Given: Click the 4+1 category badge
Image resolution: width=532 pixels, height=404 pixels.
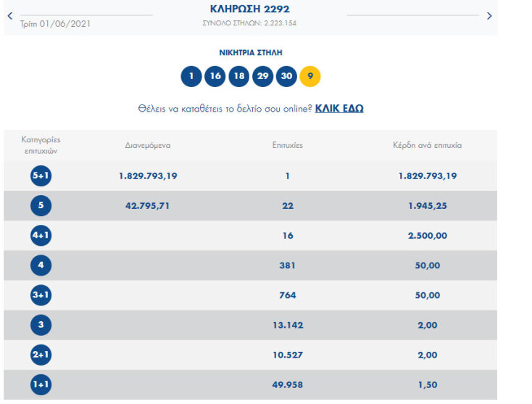Looking at the screenshot, I should [x=41, y=236].
